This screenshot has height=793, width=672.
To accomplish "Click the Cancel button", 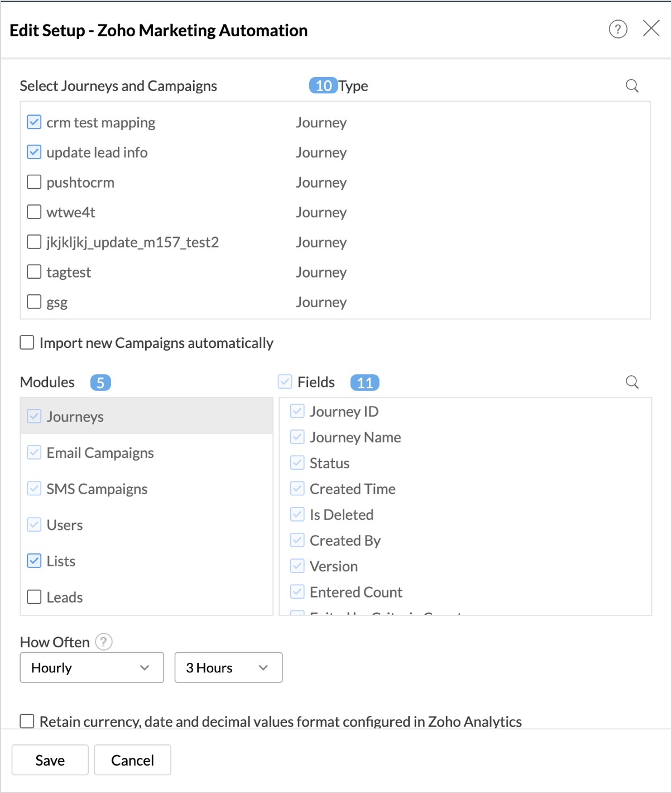I will 132,760.
